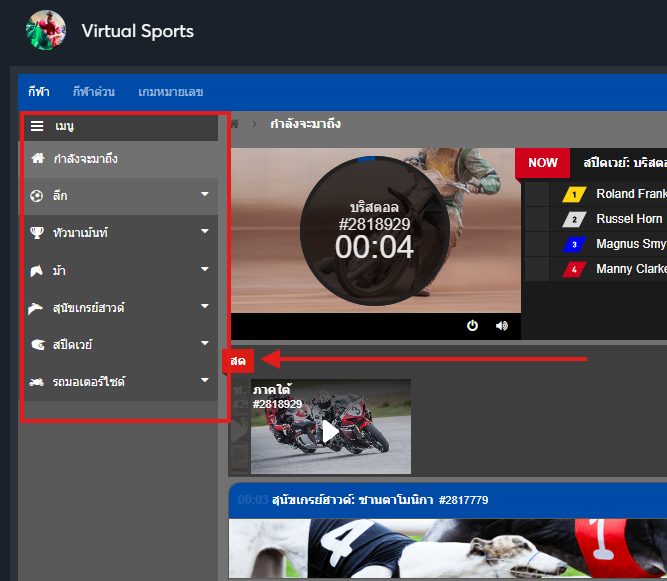Expand the ทัวนาเม้นท์ dropdown arrow
The width and height of the screenshot is (667, 581).
pos(204,231)
